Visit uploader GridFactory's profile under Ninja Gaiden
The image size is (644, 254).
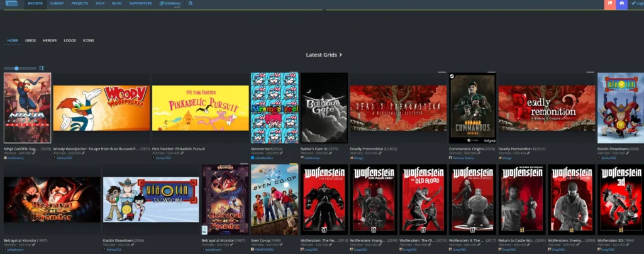click(x=14, y=158)
